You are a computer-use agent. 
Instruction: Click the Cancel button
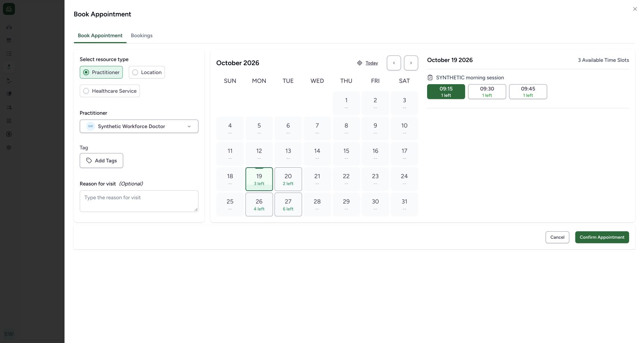coord(557,237)
